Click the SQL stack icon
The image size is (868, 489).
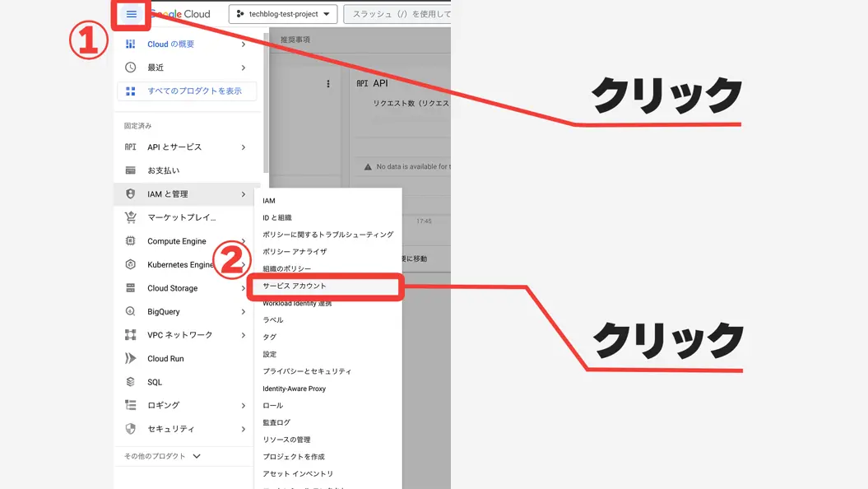click(x=130, y=382)
